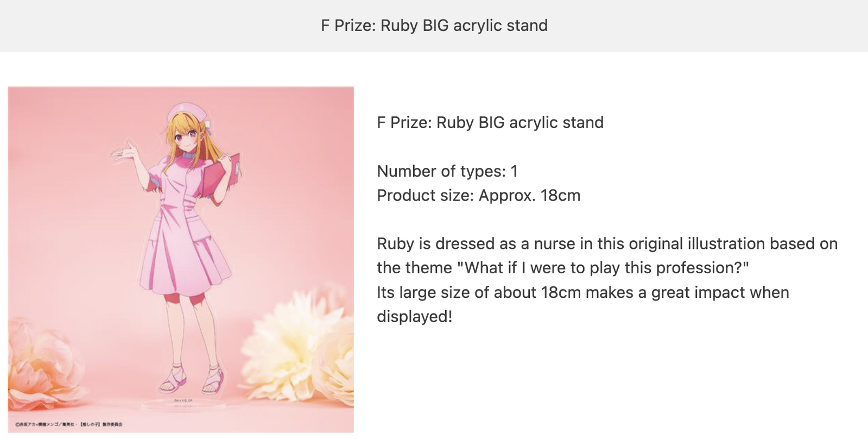Click Ruby's nurse cap in the photo

[x=182, y=111]
